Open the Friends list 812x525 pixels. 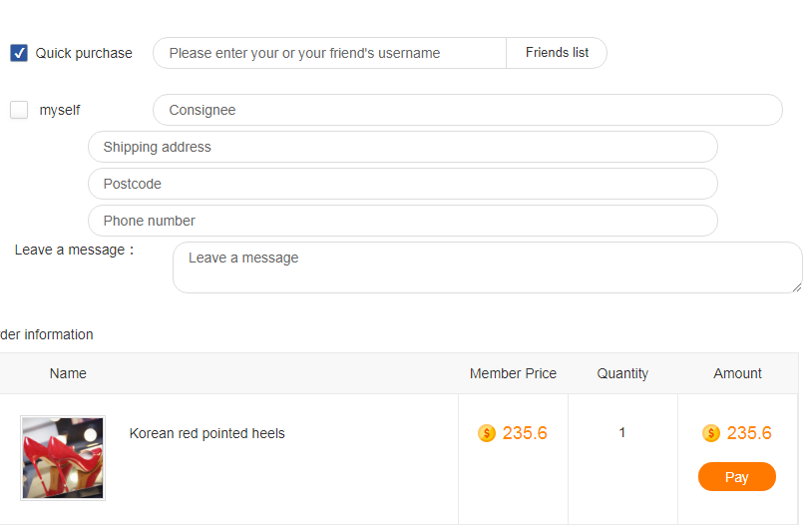(557, 53)
